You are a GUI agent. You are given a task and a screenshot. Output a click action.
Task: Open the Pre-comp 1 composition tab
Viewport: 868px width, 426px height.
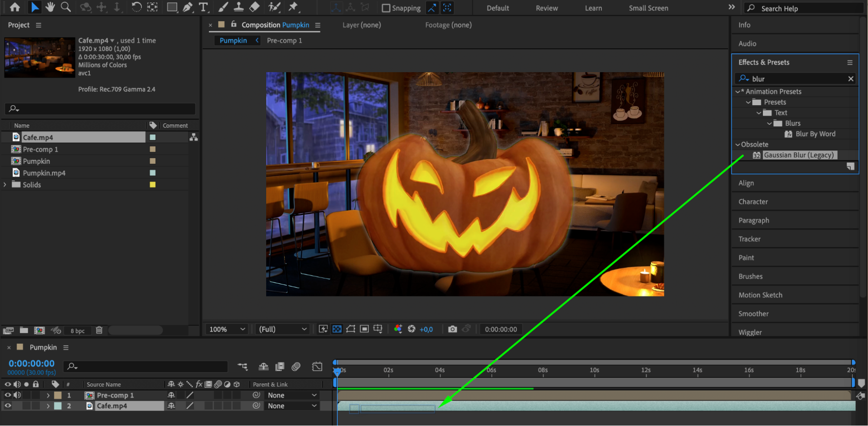click(284, 40)
